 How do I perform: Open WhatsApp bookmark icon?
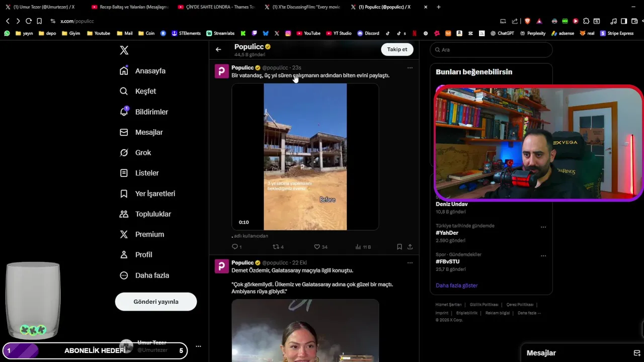point(7,33)
